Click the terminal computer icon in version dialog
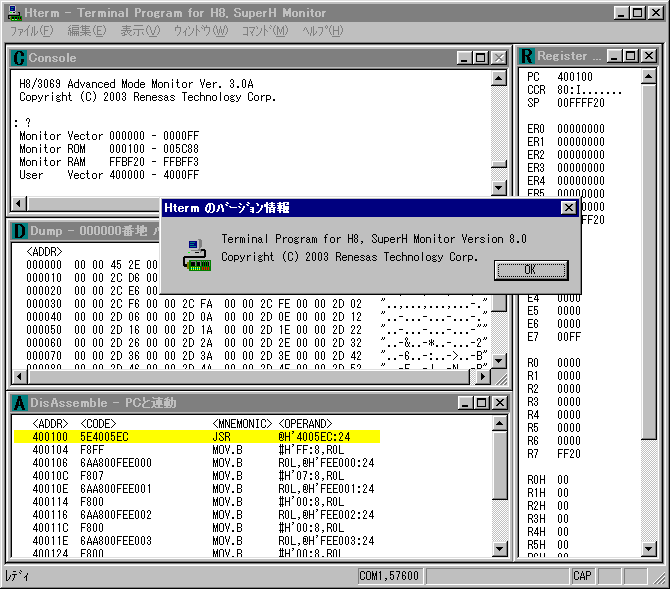 coord(197,255)
